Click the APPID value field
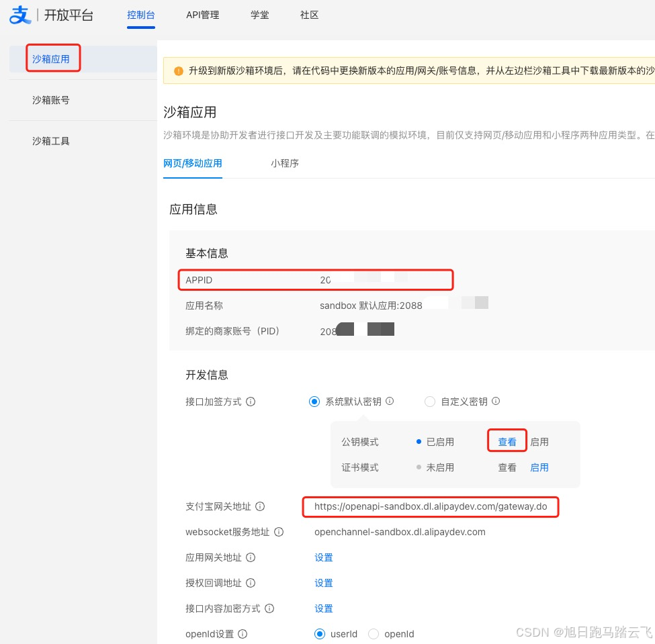Screen dimensions: 655x644 363,280
